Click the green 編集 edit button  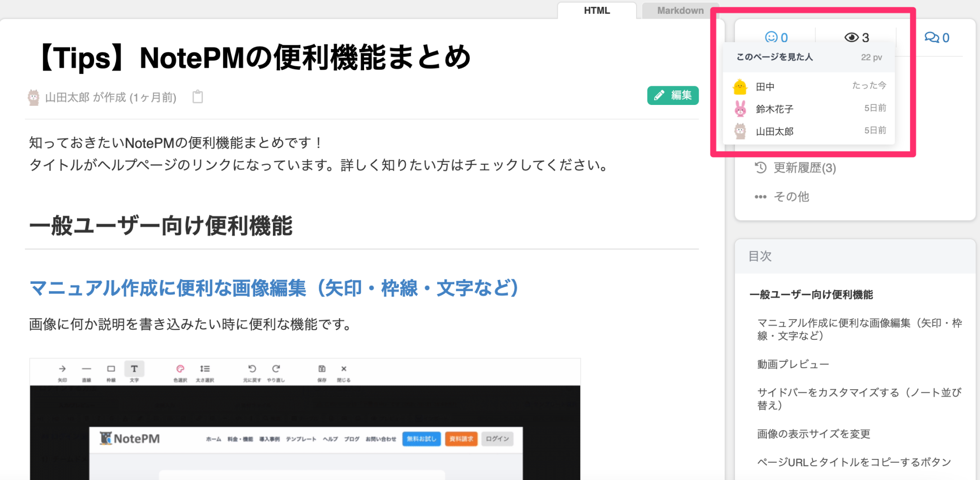pyautogui.click(x=673, y=95)
